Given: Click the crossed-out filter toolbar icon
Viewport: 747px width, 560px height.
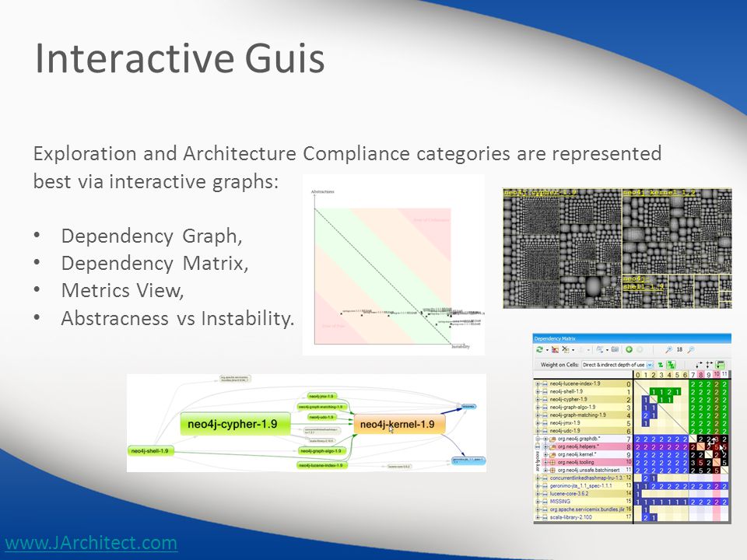Looking at the screenshot, I should [x=566, y=349].
